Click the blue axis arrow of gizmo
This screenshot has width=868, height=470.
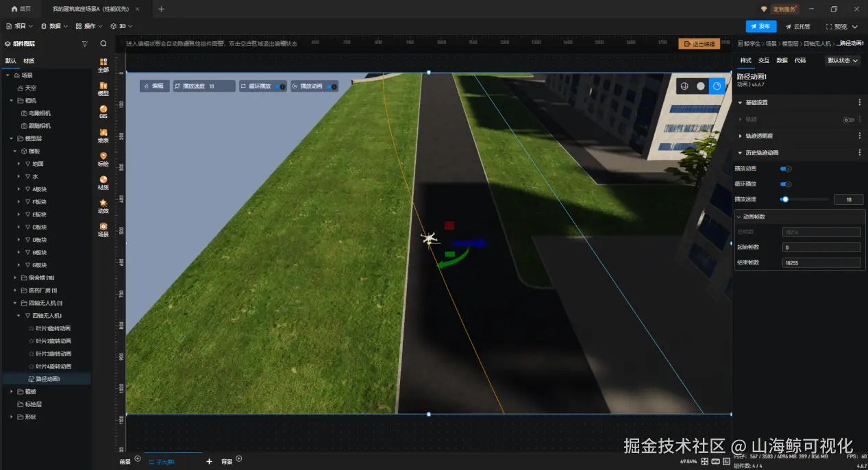pos(470,243)
